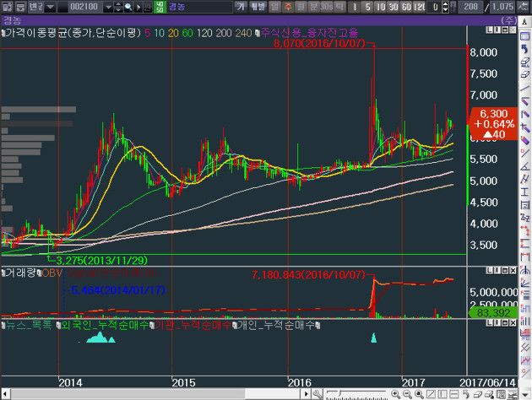Click the 거래량 volume indicator label

pyautogui.click(x=20, y=273)
